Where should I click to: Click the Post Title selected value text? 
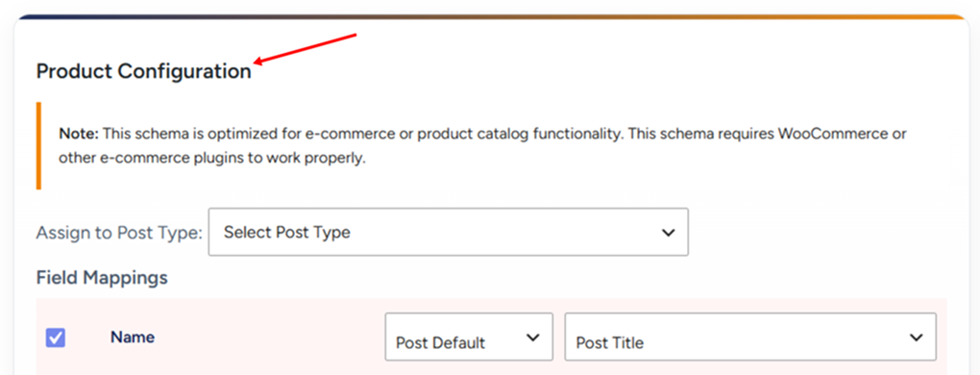[x=609, y=342]
